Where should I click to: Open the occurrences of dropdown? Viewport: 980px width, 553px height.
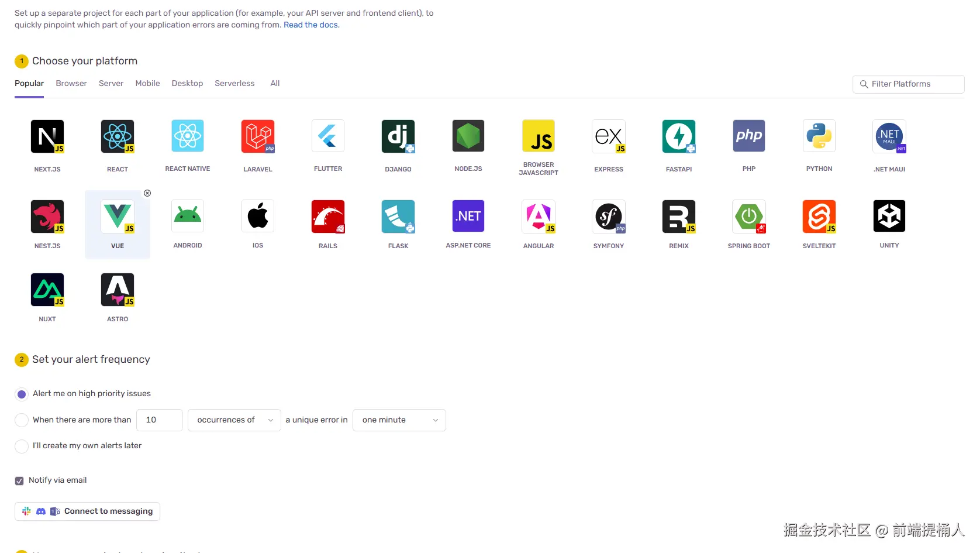coord(233,420)
